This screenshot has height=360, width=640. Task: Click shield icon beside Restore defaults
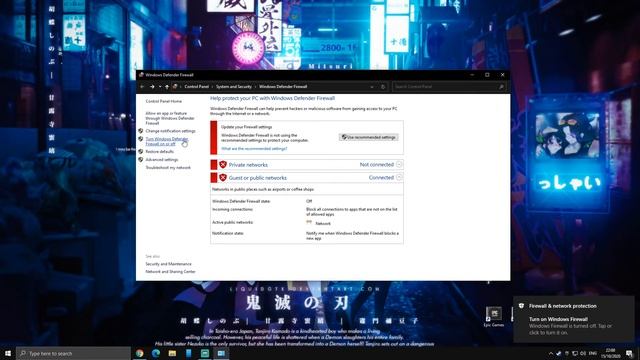coord(140,151)
